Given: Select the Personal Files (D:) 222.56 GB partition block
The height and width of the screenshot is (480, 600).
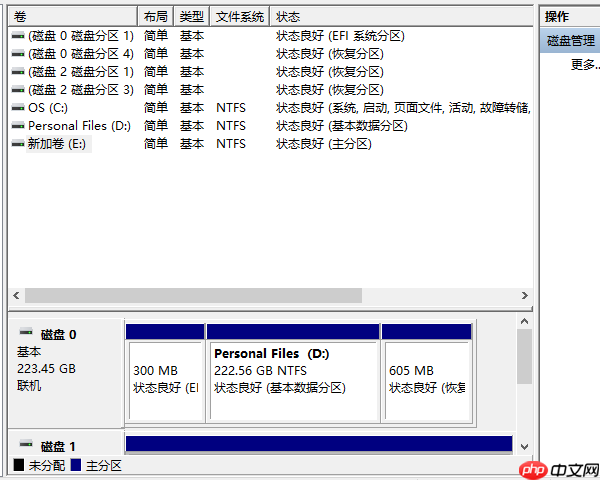Looking at the screenshot, I should click(x=293, y=373).
